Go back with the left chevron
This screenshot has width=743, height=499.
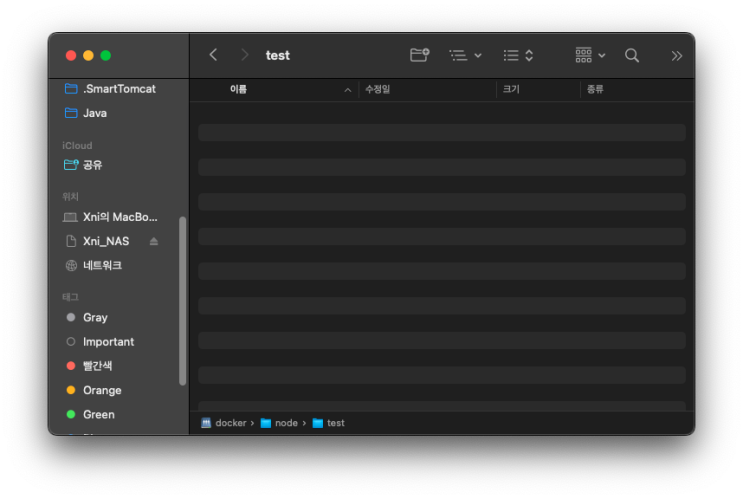(x=213, y=55)
